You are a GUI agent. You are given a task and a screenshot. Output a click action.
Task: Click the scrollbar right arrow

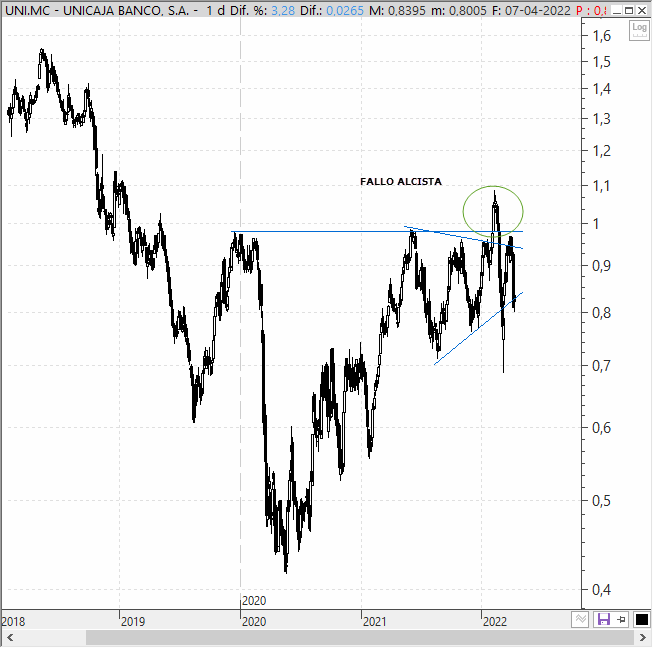643,638
